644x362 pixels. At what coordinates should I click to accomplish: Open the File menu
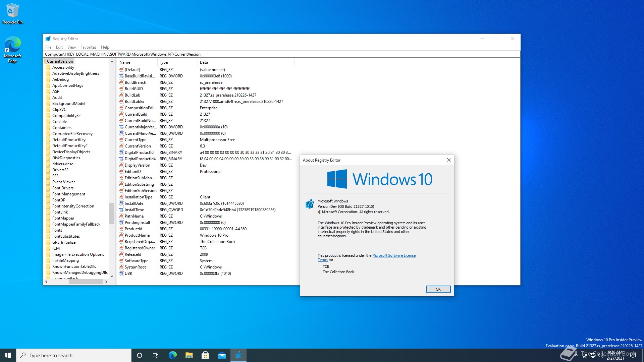(x=48, y=47)
